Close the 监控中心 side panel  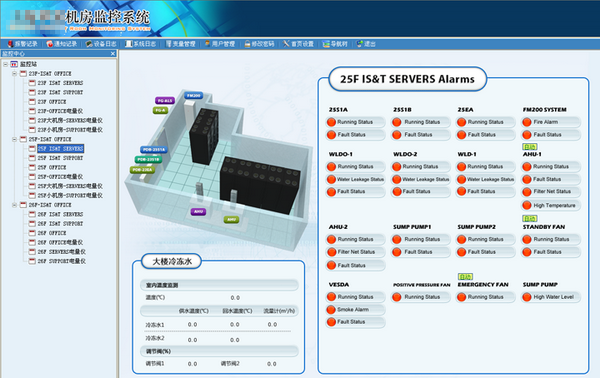[x=112, y=54]
